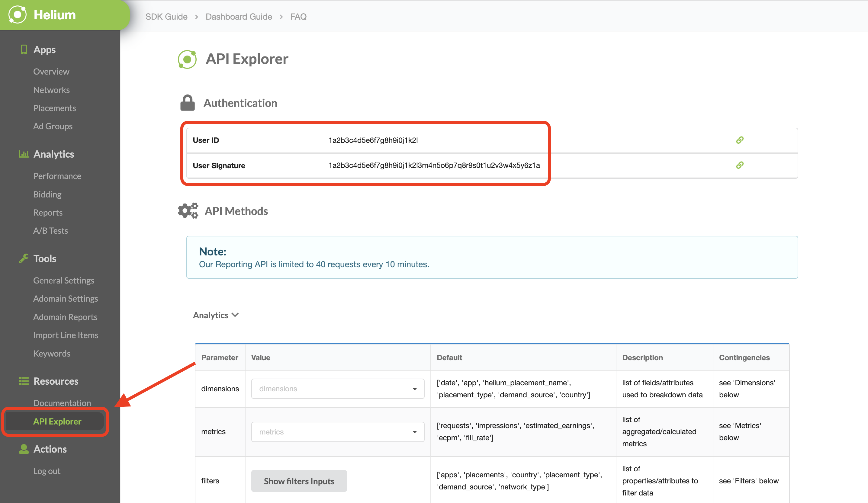This screenshot has width=868, height=503.
Task: Click the SDK Guide breadcrumb link
Action: 166,16
